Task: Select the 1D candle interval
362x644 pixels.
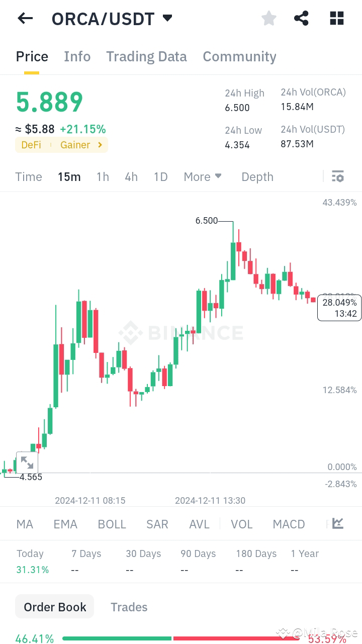Action: tap(160, 176)
